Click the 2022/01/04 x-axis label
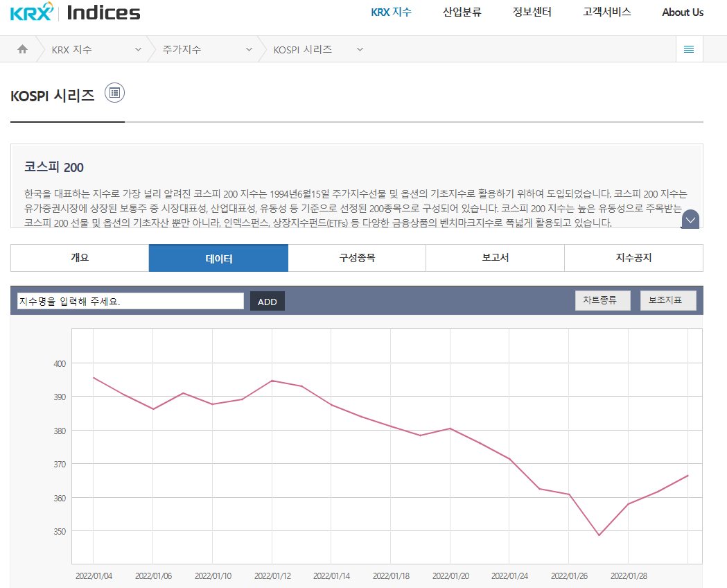 pos(94,576)
